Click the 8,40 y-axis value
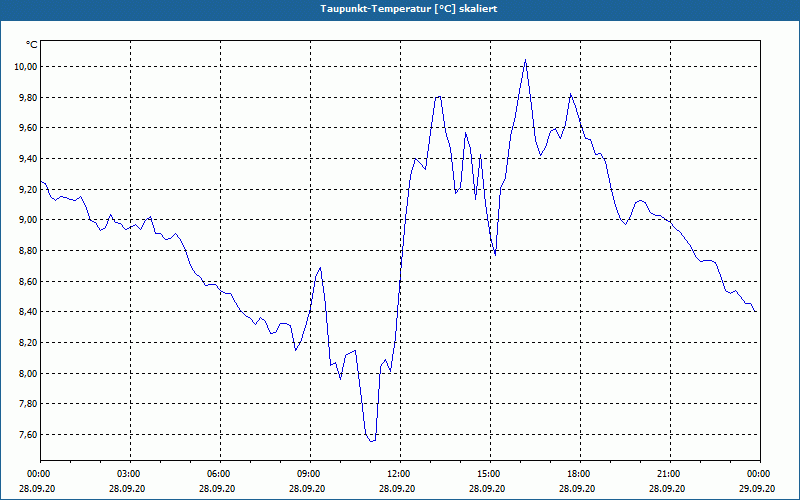The width and height of the screenshot is (800, 500). (29, 312)
